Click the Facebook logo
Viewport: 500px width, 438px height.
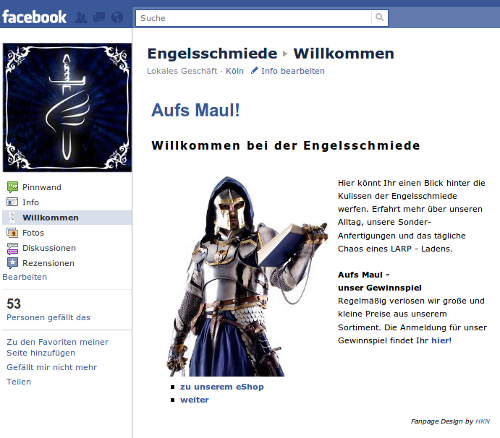click(x=34, y=17)
